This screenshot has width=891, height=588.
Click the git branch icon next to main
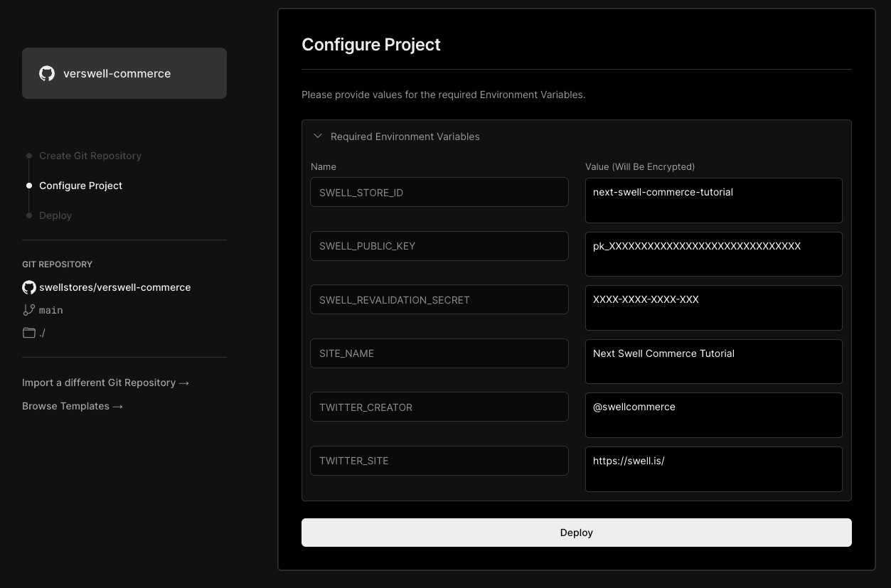pyautogui.click(x=29, y=310)
